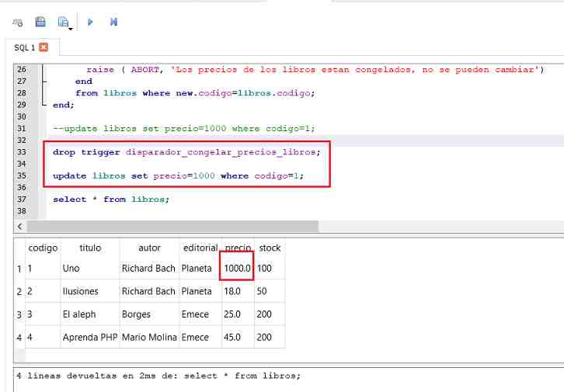Screen dimensions: 564x392
Task: Select stock cell '200' in Aprenda PHP row
Action: point(270,338)
